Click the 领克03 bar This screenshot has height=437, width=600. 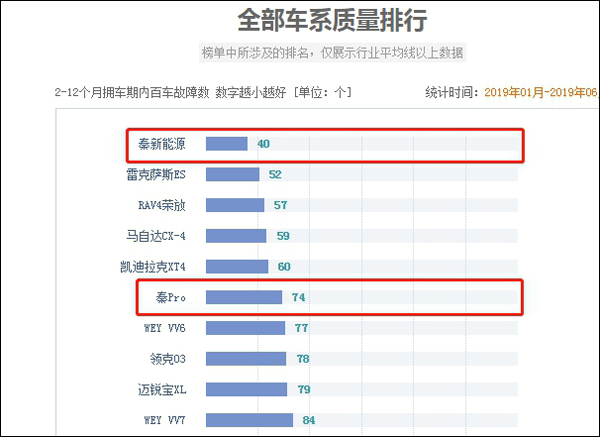[246, 359]
